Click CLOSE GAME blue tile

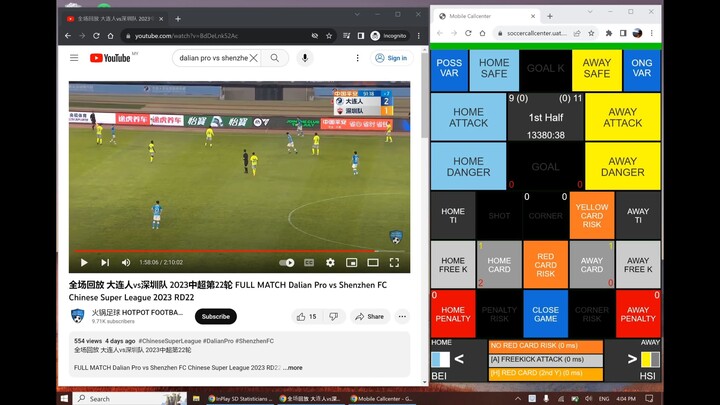tap(546, 314)
